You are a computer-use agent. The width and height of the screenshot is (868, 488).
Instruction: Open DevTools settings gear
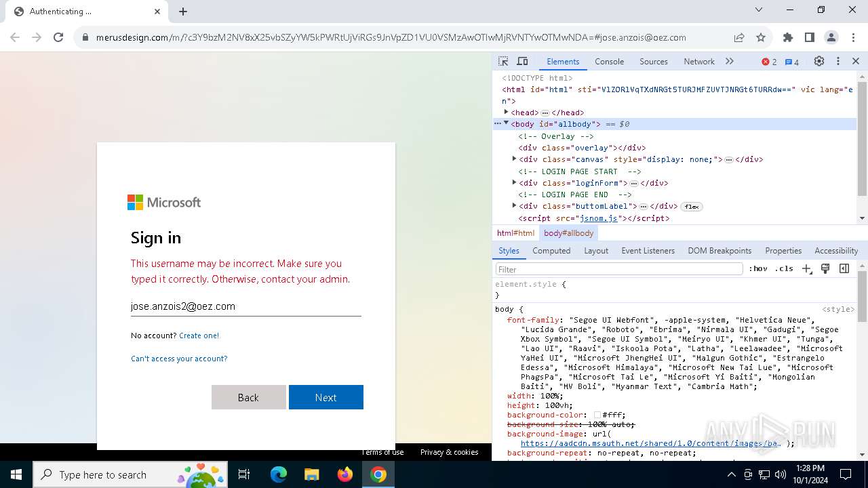point(819,61)
